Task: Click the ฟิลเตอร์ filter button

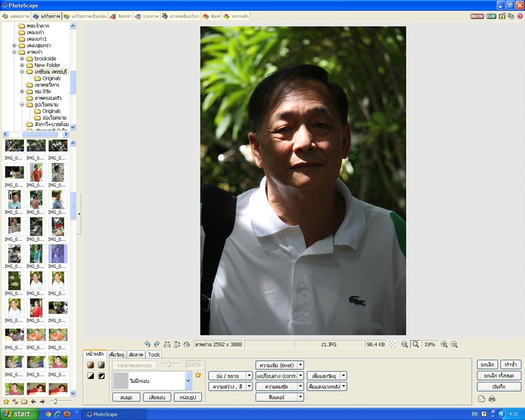Action: coord(277,397)
